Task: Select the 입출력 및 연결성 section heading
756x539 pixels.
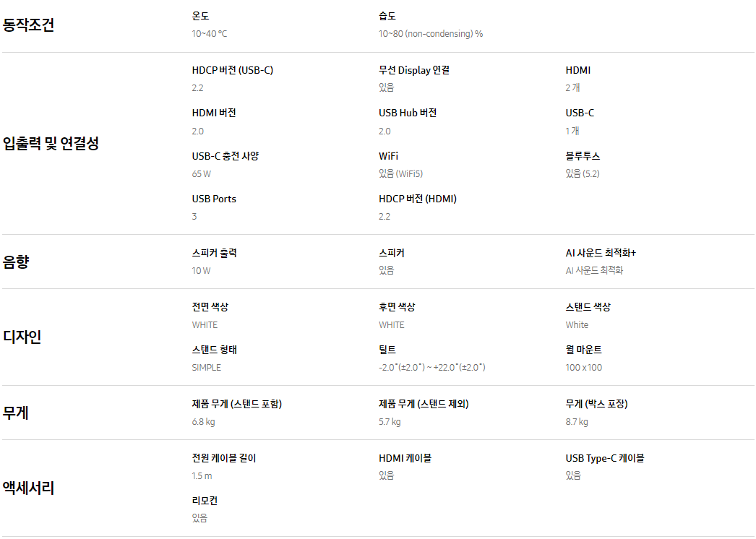Action: tap(51, 143)
